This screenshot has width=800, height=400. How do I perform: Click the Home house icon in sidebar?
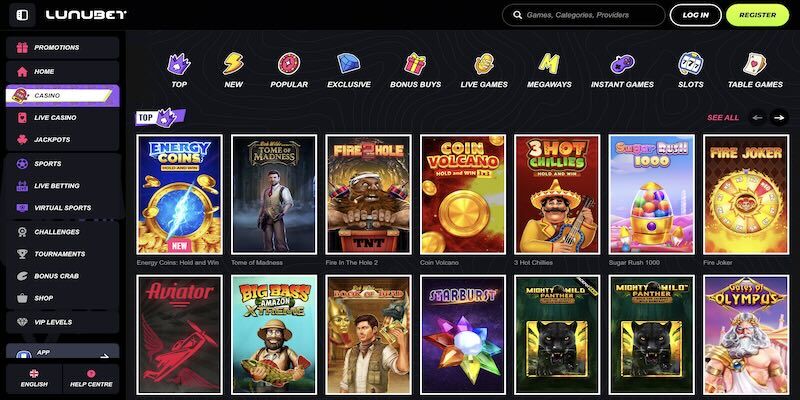click(x=22, y=71)
